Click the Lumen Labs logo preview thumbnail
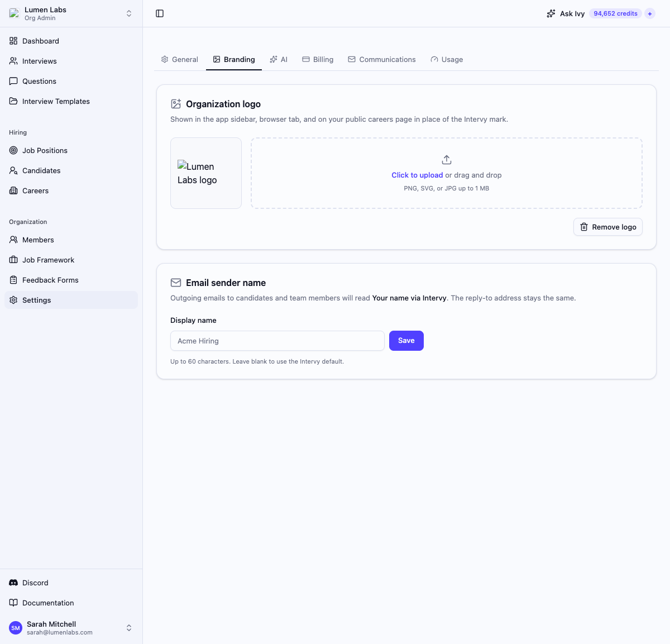The image size is (670, 644). tap(206, 173)
